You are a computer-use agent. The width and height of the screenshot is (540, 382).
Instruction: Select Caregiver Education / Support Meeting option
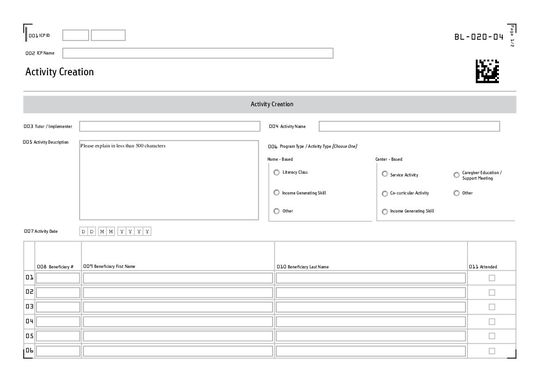point(456,175)
